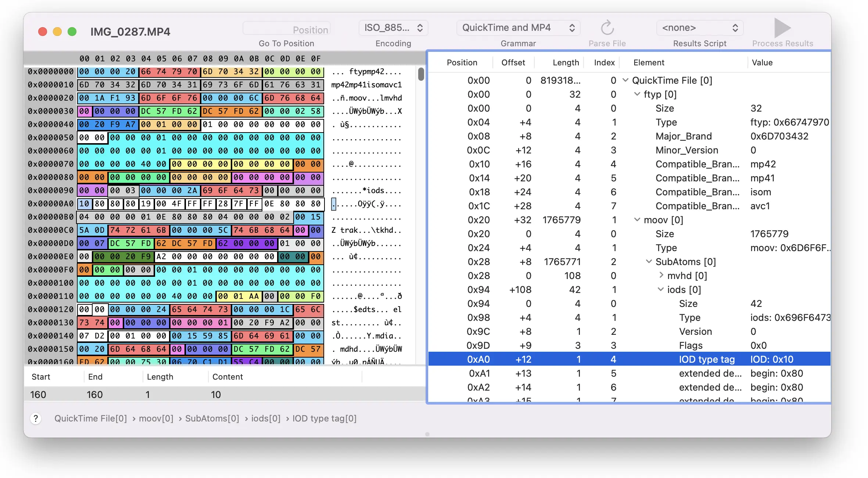The height and width of the screenshot is (478, 868).
Task: Click the Position column header
Action: (x=462, y=62)
